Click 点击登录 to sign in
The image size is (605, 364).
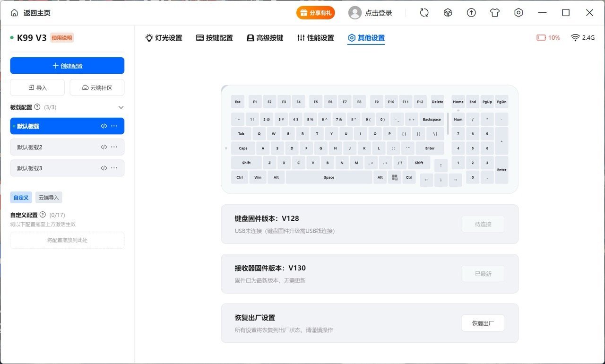pos(379,13)
